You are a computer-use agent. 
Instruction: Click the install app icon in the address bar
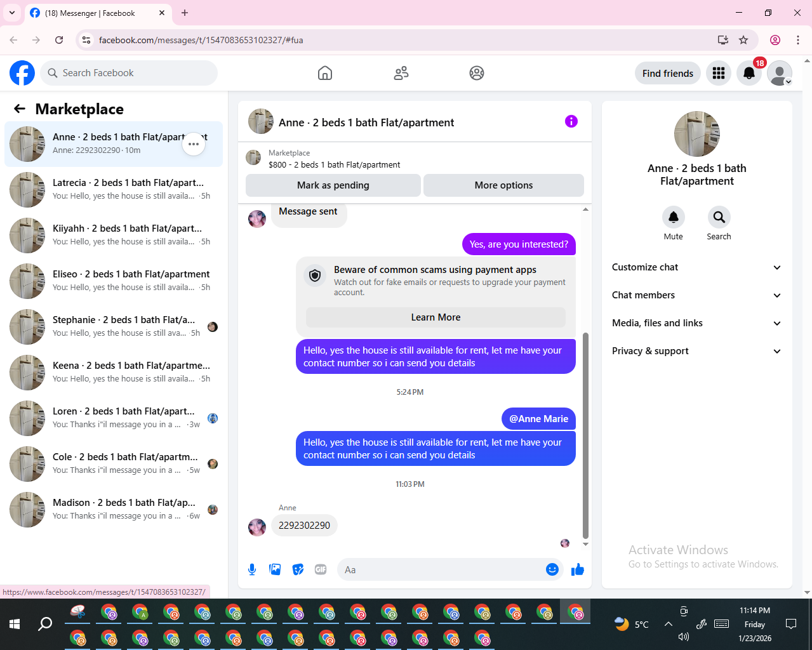pyautogui.click(x=722, y=40)
